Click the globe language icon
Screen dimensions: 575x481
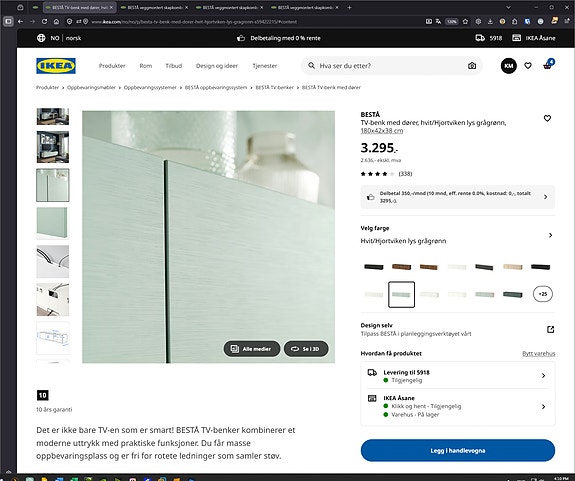point(41,38)
